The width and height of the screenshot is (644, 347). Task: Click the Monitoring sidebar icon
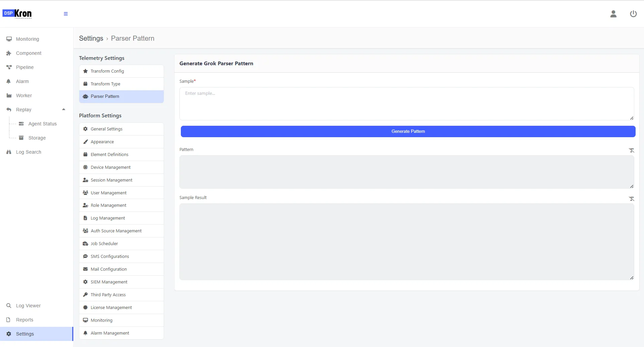pyautogui.click(x=9, y=39)
